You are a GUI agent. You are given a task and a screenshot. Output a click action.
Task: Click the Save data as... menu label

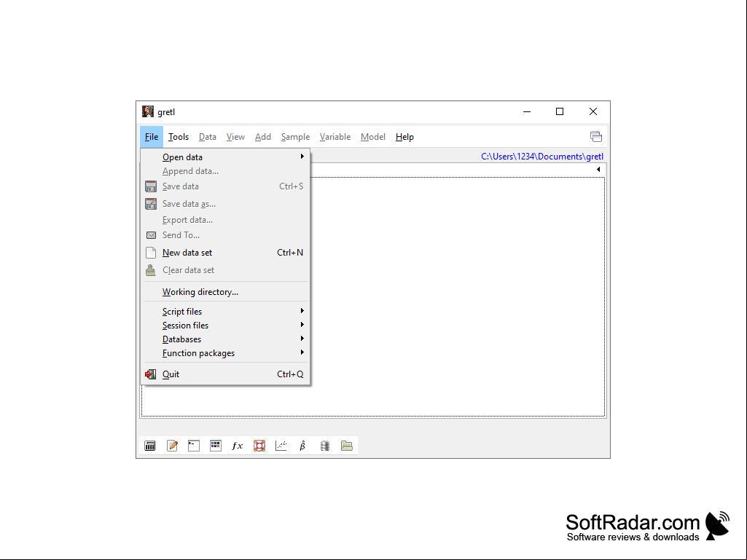click(189, 204)
